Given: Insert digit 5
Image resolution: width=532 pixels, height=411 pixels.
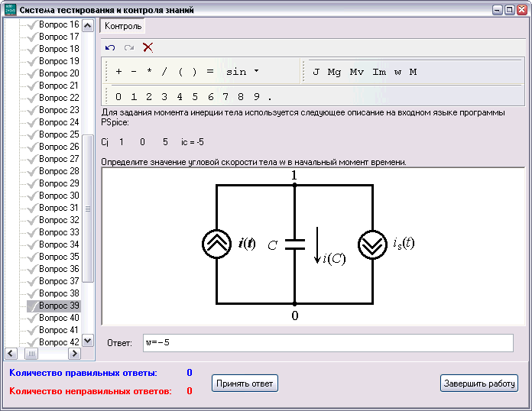Looking at the screenshot, I should 195,97.
